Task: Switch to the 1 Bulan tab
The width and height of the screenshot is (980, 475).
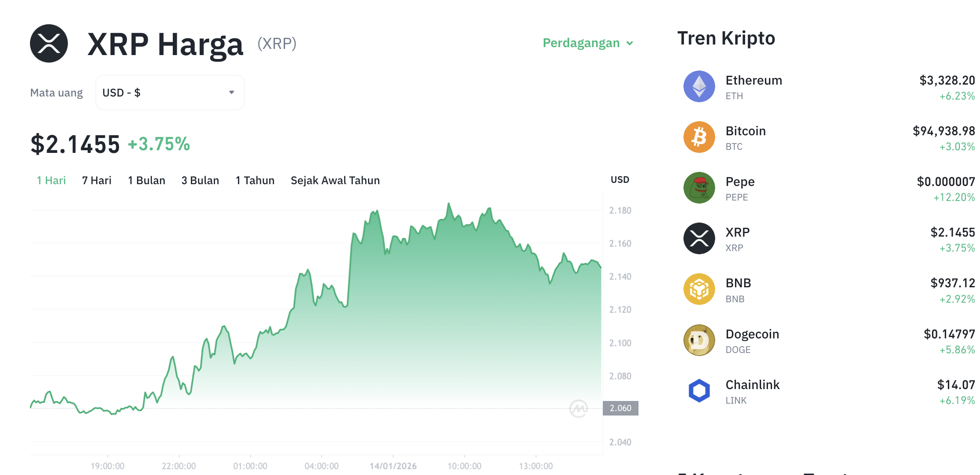Action: tap(146, 180)
